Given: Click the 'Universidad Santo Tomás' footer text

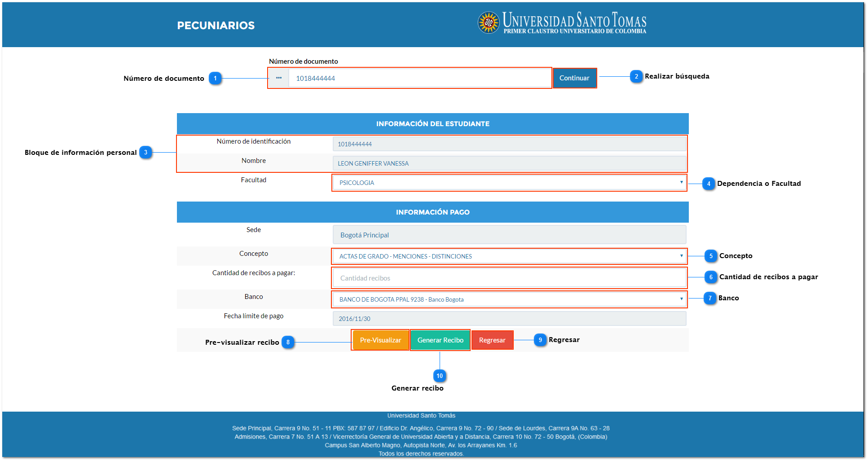Looking at the screenshot, I should pyautogui.click(x=421, y=416).
